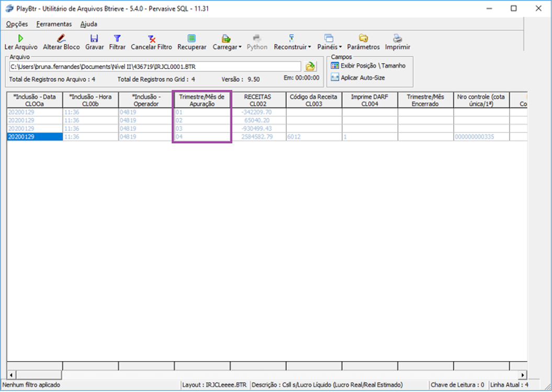The height and width of the screenshot is (392, 552).
Task: Click Aplicar Auto-Size button
Action: point(358,77)
